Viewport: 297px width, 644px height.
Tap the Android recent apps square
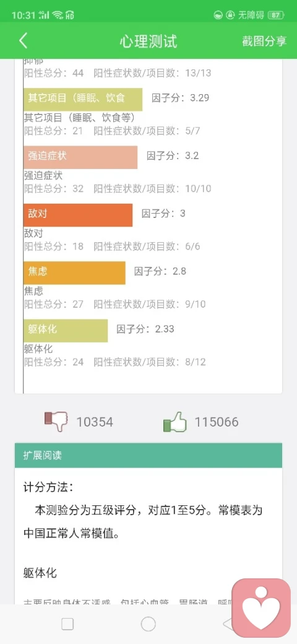click(x=67, y=624)
